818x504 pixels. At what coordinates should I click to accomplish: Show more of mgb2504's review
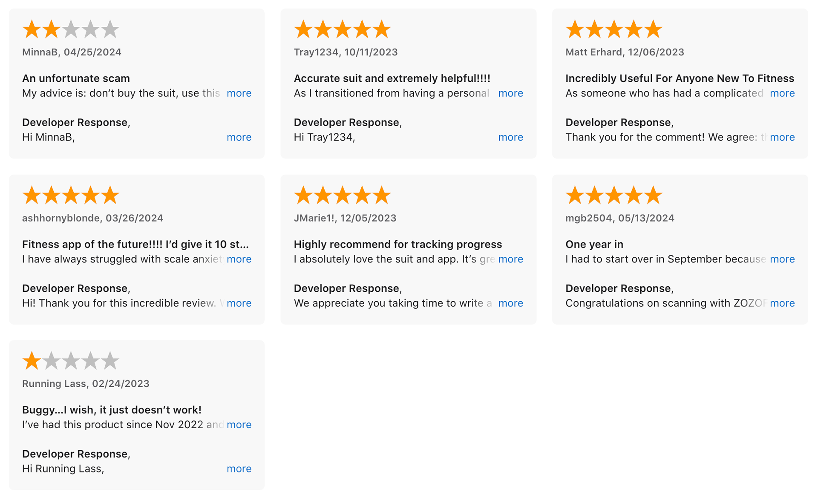(782, 259)
